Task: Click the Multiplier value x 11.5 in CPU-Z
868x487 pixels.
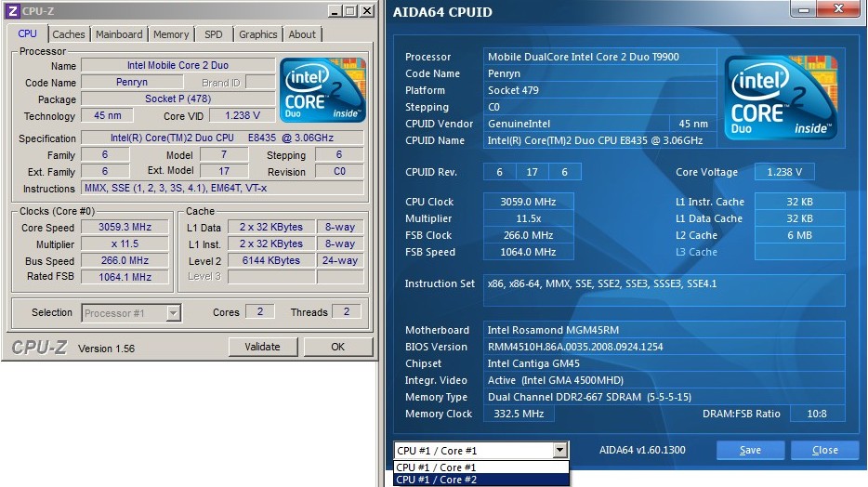Action: (125, 243)
